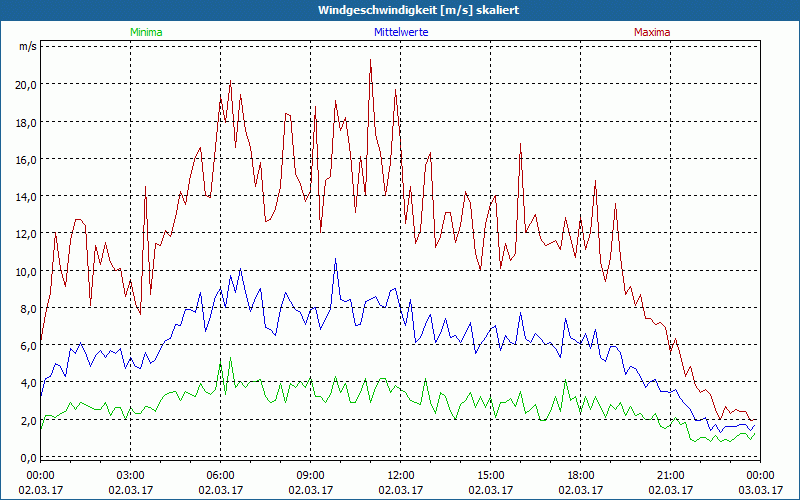Click the 09:00 time axis label

pos(311,476)
